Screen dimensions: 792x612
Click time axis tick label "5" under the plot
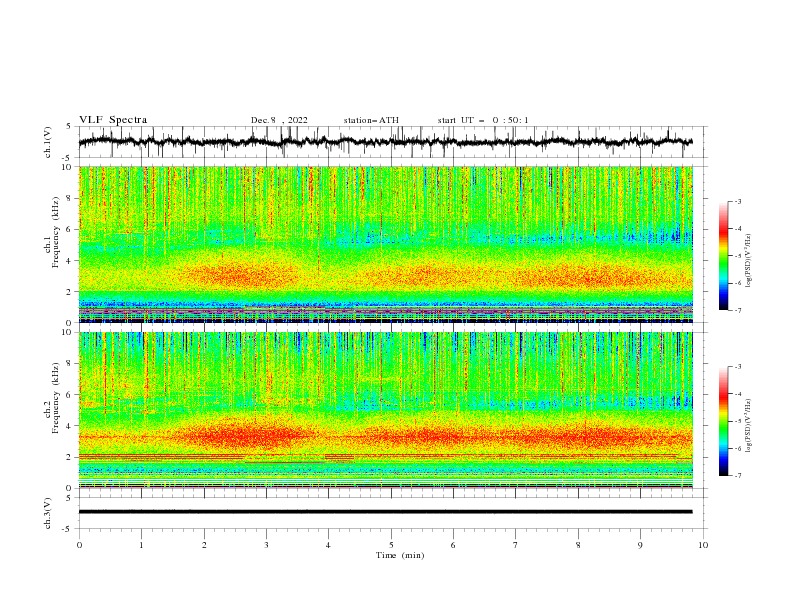tap(391, 545)
